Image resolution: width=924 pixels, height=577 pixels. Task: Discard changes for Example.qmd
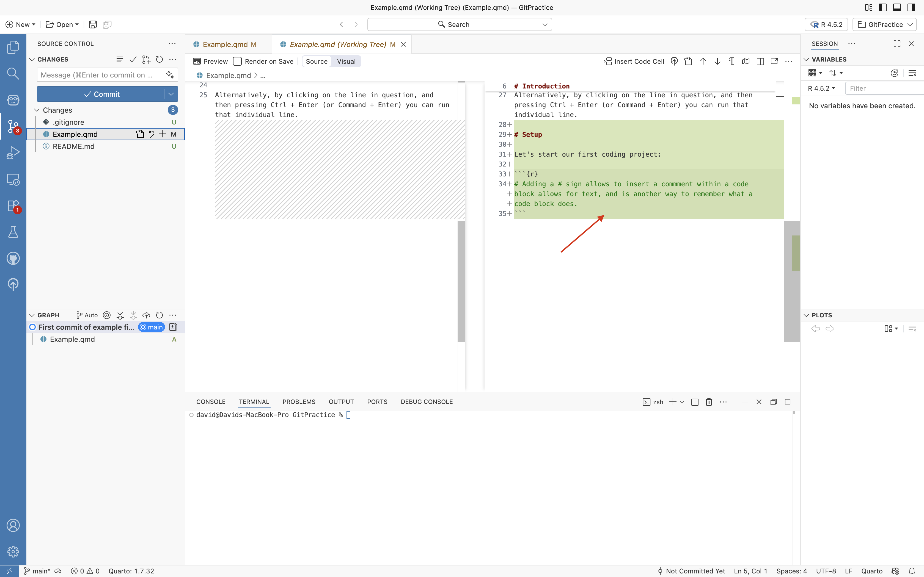152,134
